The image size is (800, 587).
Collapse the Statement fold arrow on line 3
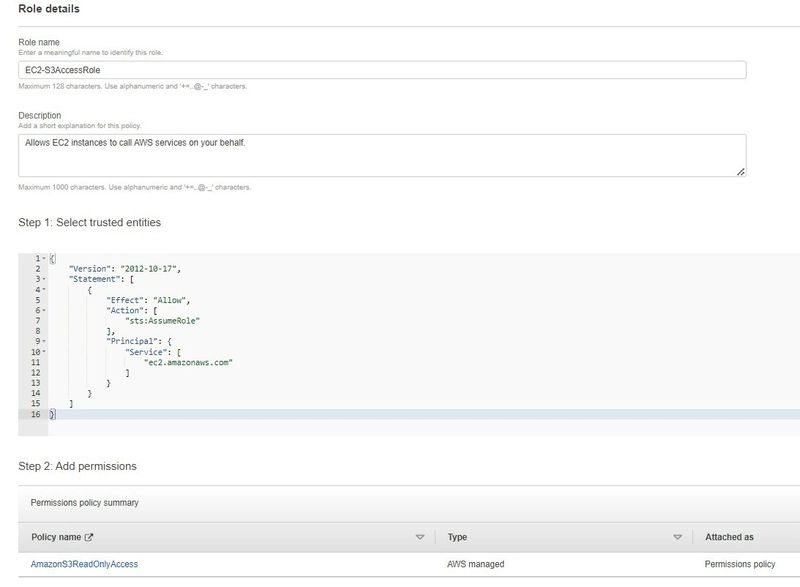pos(44,279)
